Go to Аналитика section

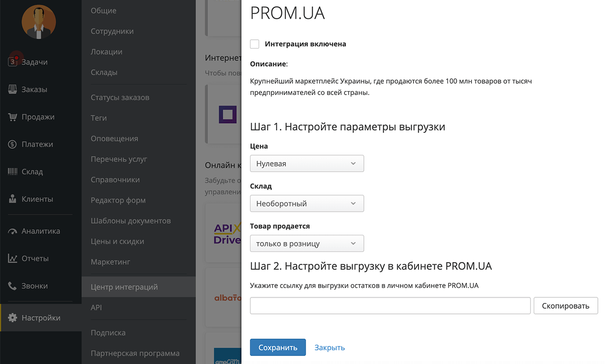point(41,231)
